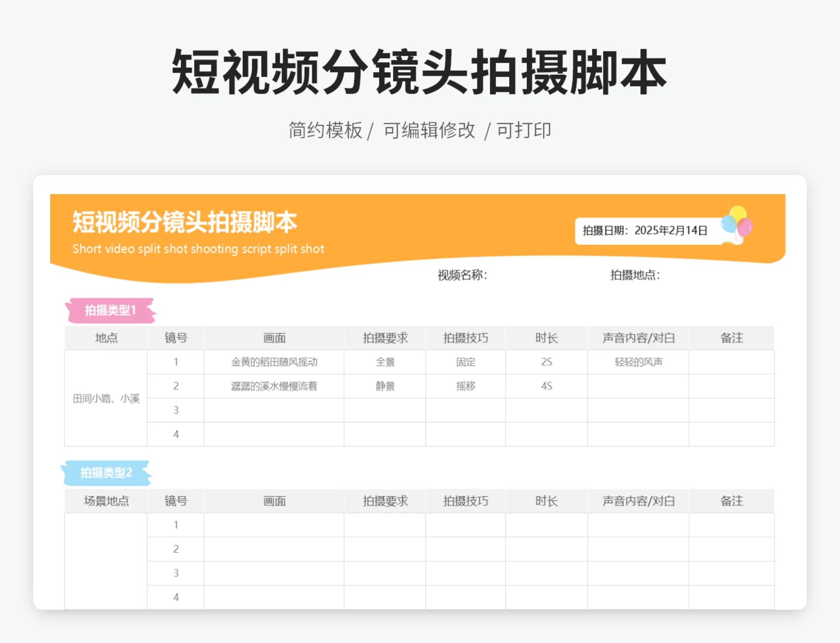Click the main title 短视频分镜头拍摄脚本
Screen dimensions: 840x643
[x=419, y=73]
